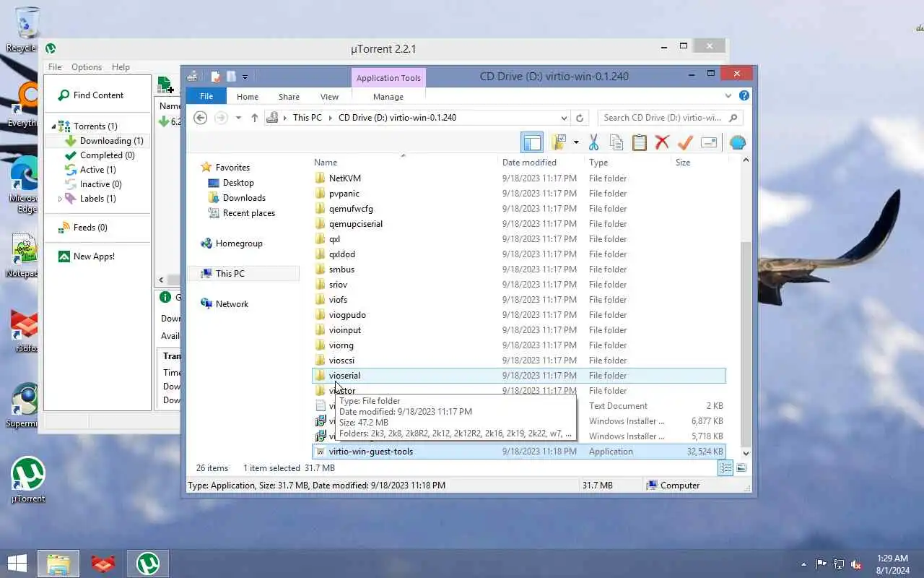Select Active (1) in µTorrent sidebar
This screenshot has width=924, height=578.
coord(90,170)
